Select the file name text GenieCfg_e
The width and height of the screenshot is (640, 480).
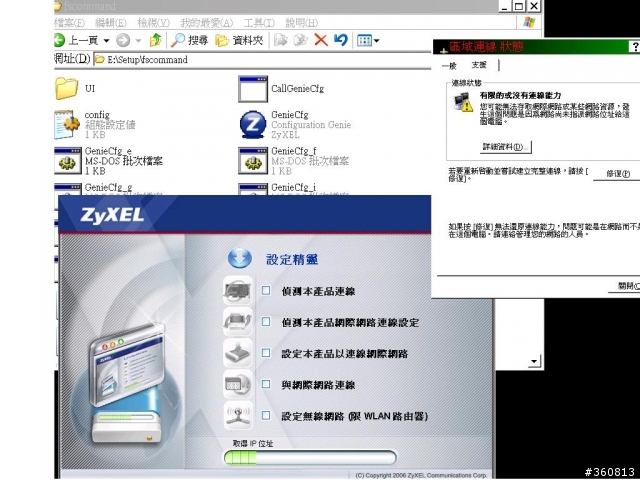108,151
